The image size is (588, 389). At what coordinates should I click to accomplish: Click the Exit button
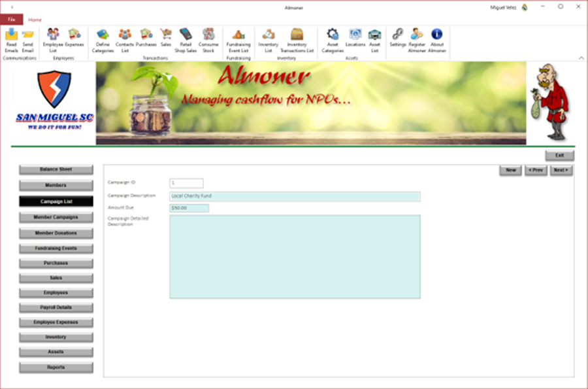559,156
